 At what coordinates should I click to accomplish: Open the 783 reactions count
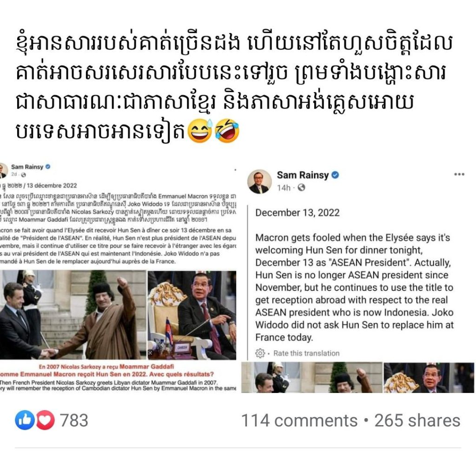point(74,421)
